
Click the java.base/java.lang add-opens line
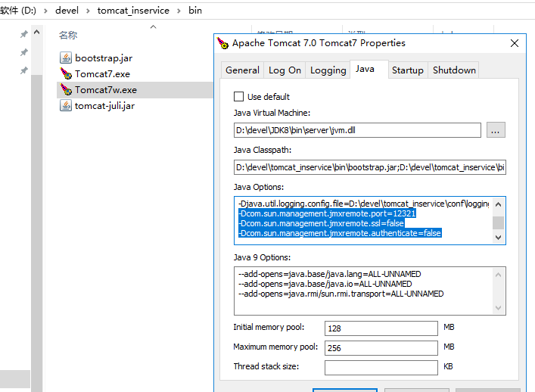pos(330,274)
